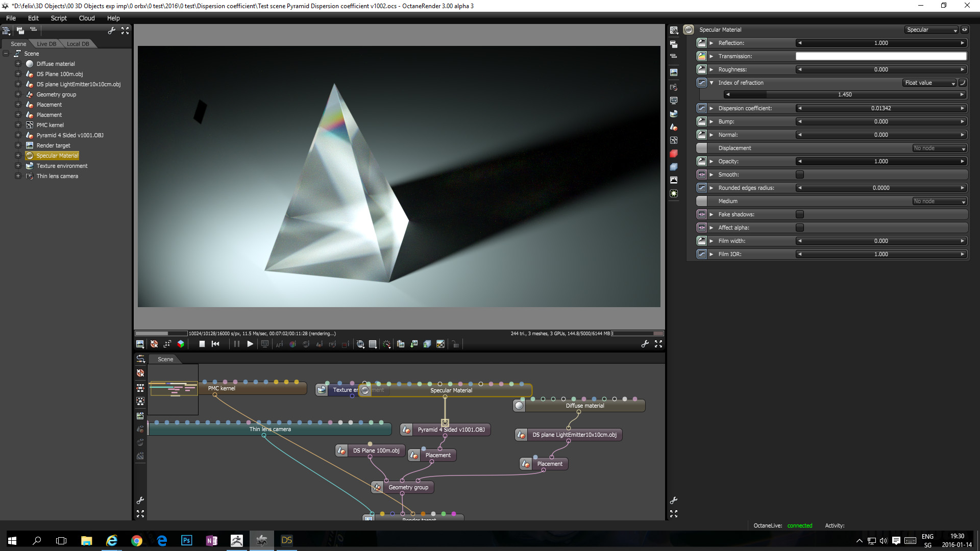Screen dimensions: 980x551
Task: Pause the rendering
Action: (x=236, y=344)
